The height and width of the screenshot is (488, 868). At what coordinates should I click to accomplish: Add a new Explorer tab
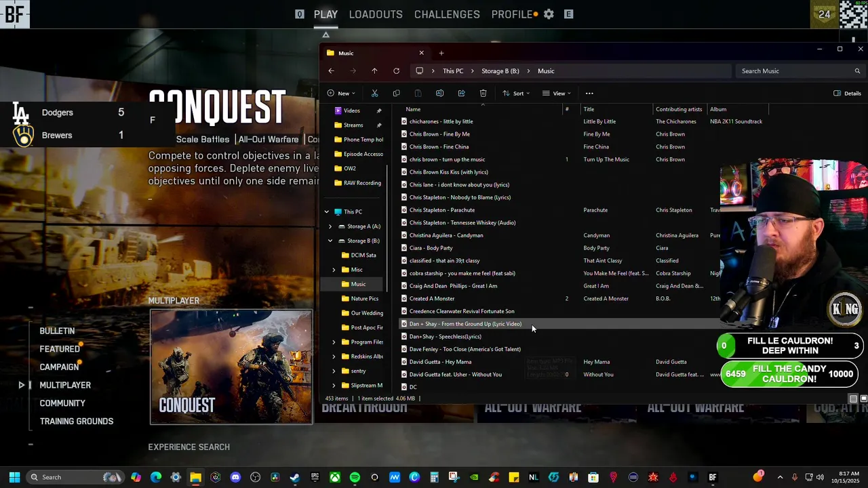[441, 53]
